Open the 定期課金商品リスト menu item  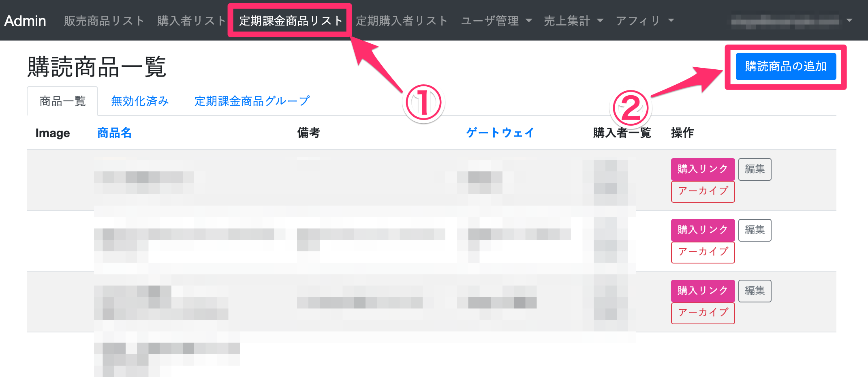tap(290, 21)
